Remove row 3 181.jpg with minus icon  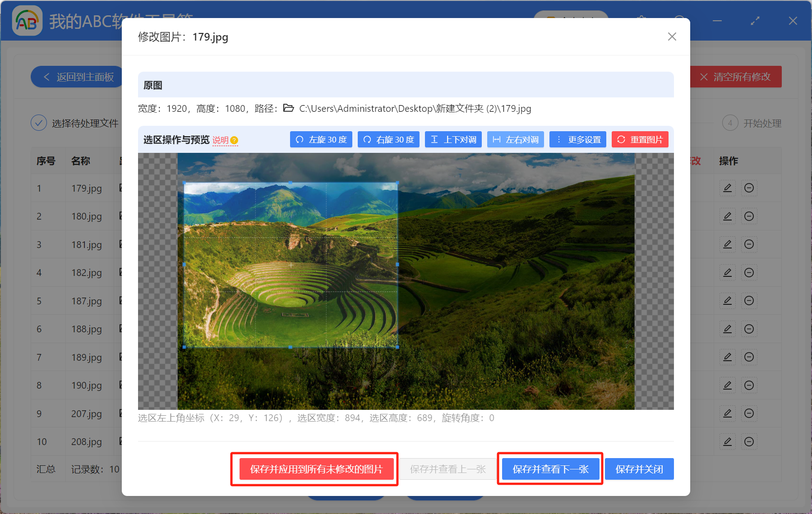point(749,244)
